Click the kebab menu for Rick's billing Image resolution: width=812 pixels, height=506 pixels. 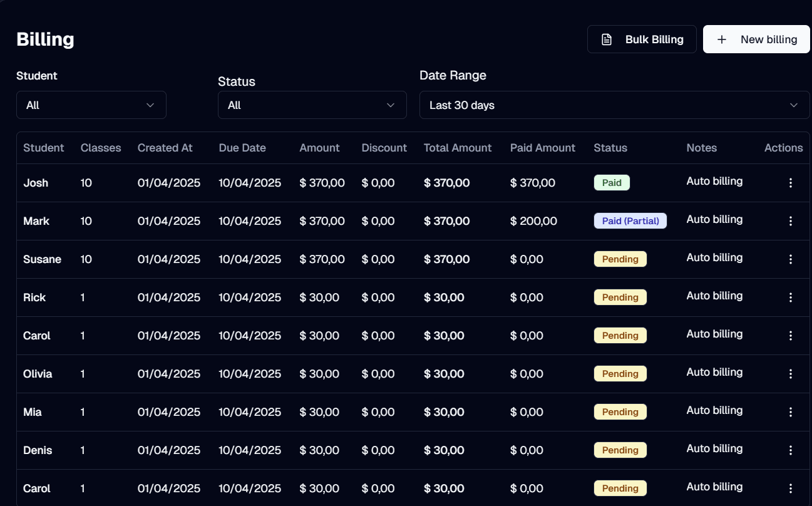coord(790,297)
